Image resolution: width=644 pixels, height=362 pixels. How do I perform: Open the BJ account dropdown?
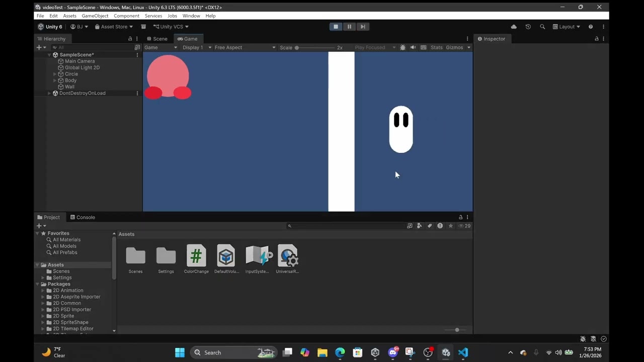[x=79, y=27]
